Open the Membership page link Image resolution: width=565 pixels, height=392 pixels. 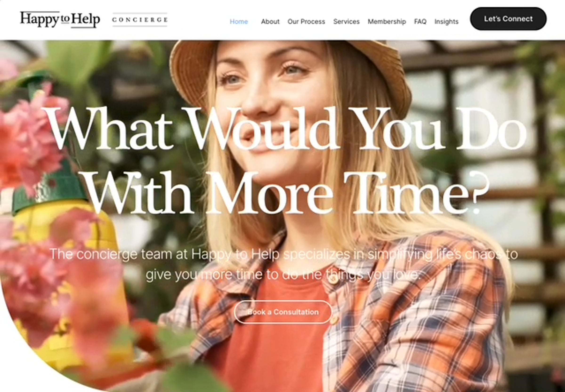[387, 22]
